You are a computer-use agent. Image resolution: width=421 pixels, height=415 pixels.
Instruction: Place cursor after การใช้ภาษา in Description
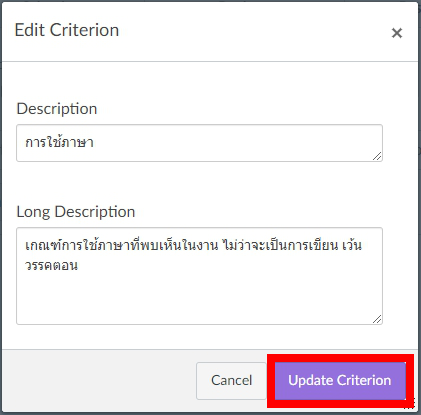click(94, 143)
